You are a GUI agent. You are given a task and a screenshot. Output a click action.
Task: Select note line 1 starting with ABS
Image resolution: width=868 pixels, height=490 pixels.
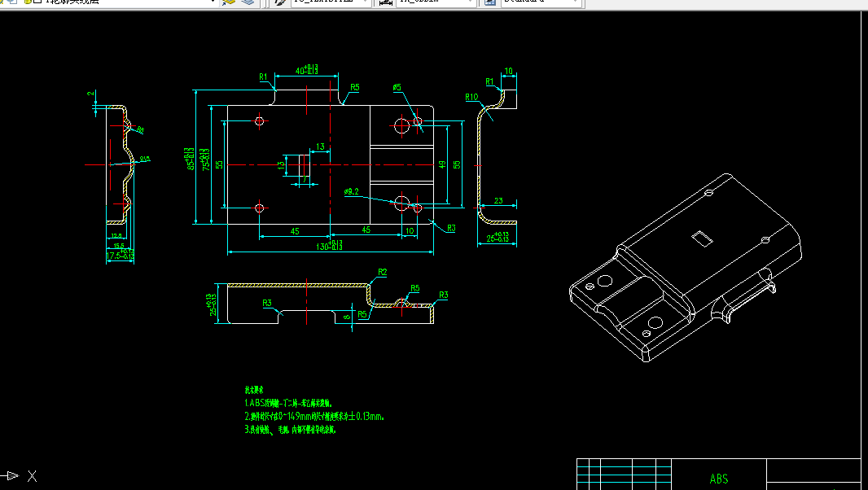click(288, 403)
